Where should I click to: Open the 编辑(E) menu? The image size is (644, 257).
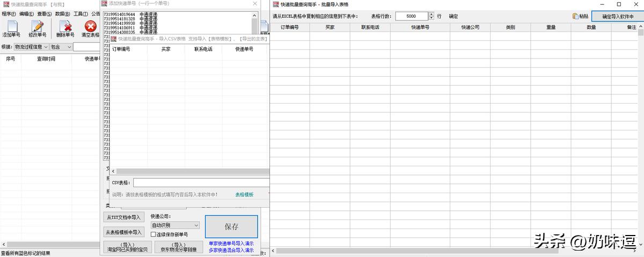pyautogui.click(x=26, y=13)
